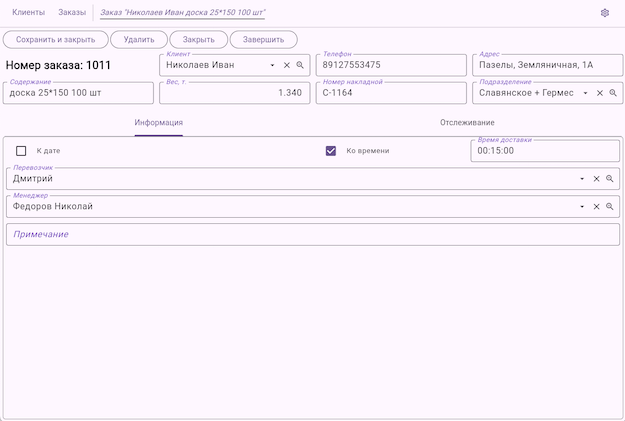Open search for Менеджер field
The width and height of the screenshot is (625, 421).
[x=609, y=207]
